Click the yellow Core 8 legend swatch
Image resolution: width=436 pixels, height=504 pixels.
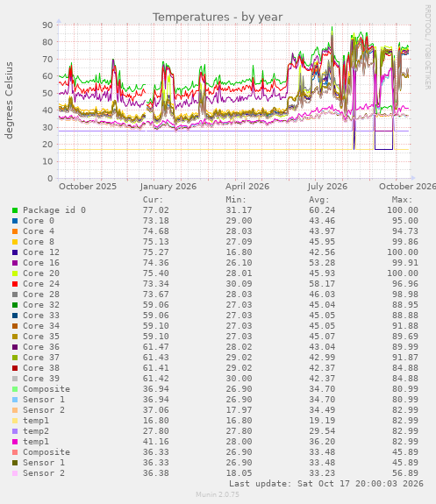(x=15, y=242)
